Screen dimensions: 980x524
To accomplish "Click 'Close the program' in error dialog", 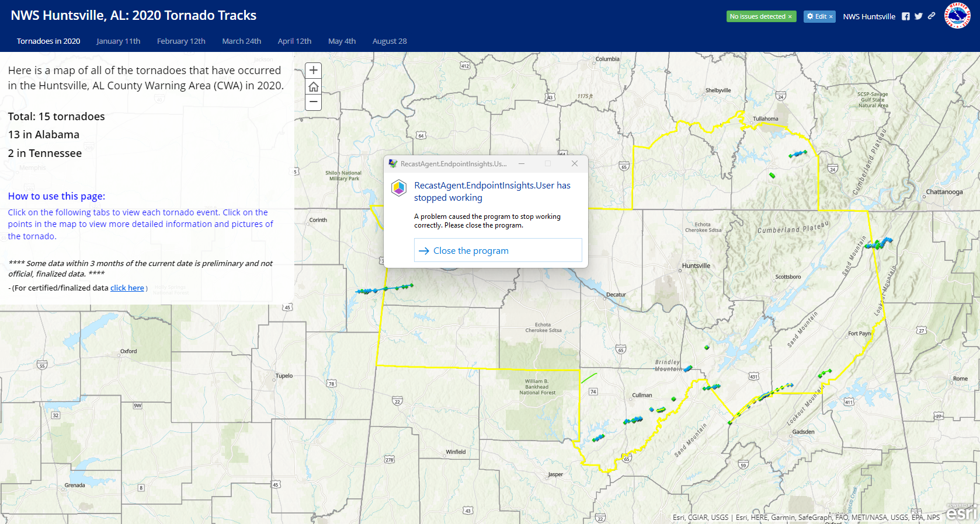I will pos(498,250).
